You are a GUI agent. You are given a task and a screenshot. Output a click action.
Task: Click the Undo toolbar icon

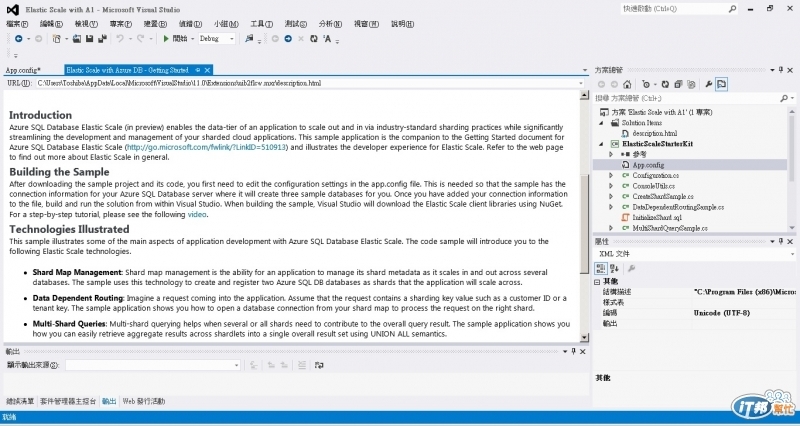120,39
